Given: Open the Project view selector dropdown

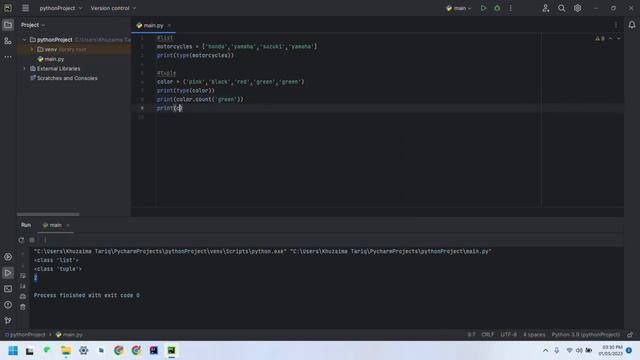Looking at the screenshot, I should [x=33, y=25].
